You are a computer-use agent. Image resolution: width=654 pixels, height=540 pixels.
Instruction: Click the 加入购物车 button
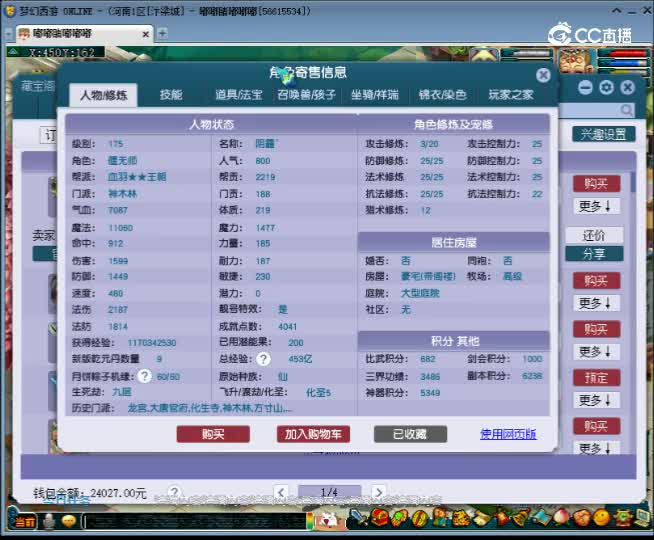313,434
